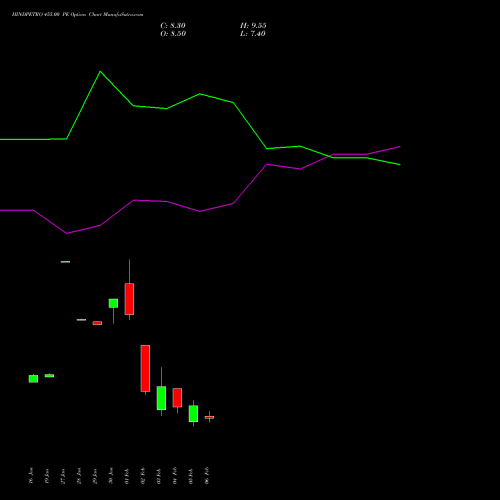The image size is (500, 500).
Task: Select the small green candle for 19 Jan
Action: [x=49, y=376]
